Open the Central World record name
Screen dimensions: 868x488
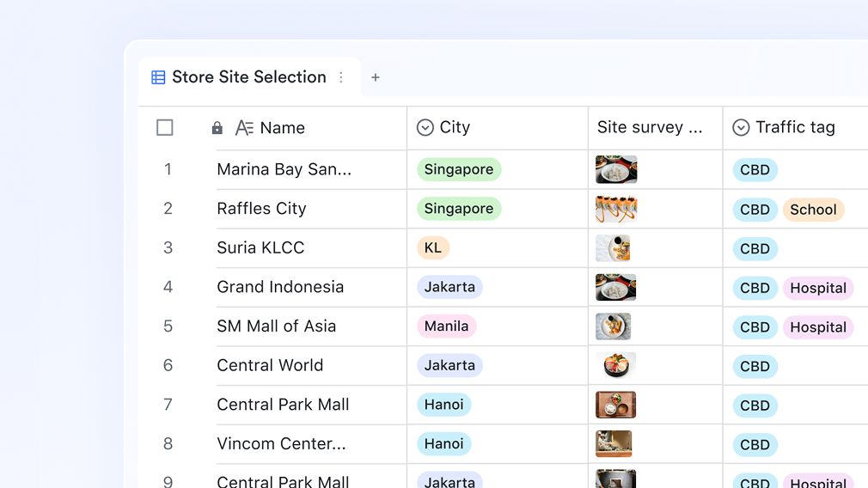(270, 365)
